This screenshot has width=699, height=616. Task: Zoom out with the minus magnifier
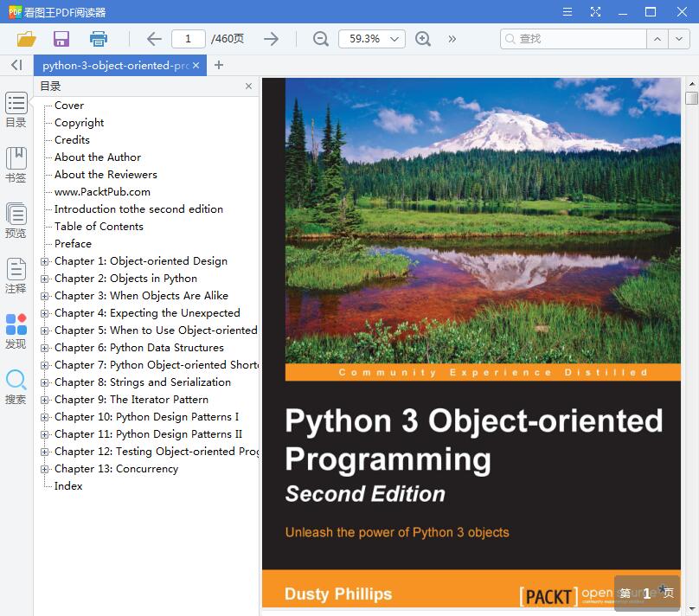321,39
